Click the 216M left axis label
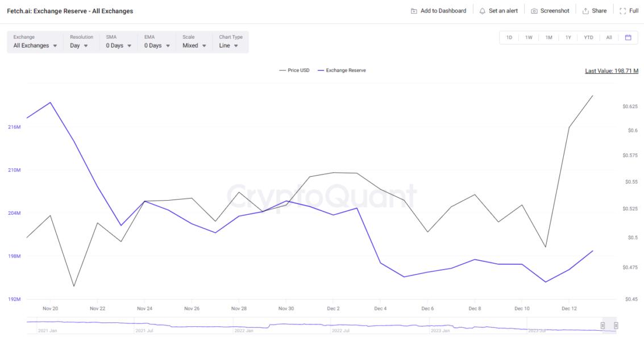The image size is (644, 341). 14,127
